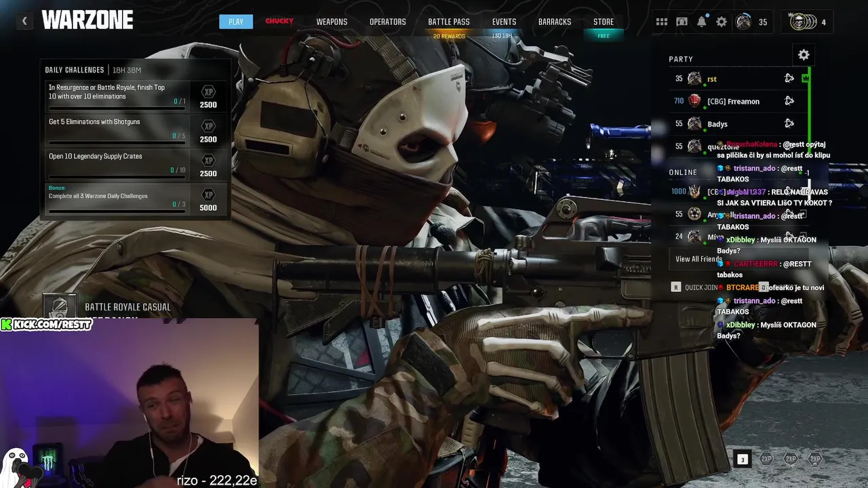Switch to the OPERATORS tab
This screenshot has width=868, height=488.
click(388, 22)
